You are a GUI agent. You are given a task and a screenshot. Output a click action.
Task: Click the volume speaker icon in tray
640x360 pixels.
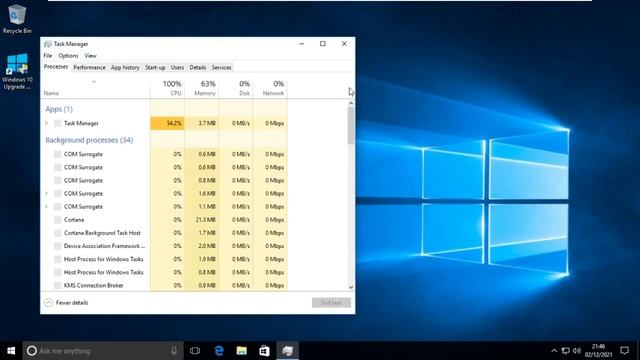tap(576, 351)
